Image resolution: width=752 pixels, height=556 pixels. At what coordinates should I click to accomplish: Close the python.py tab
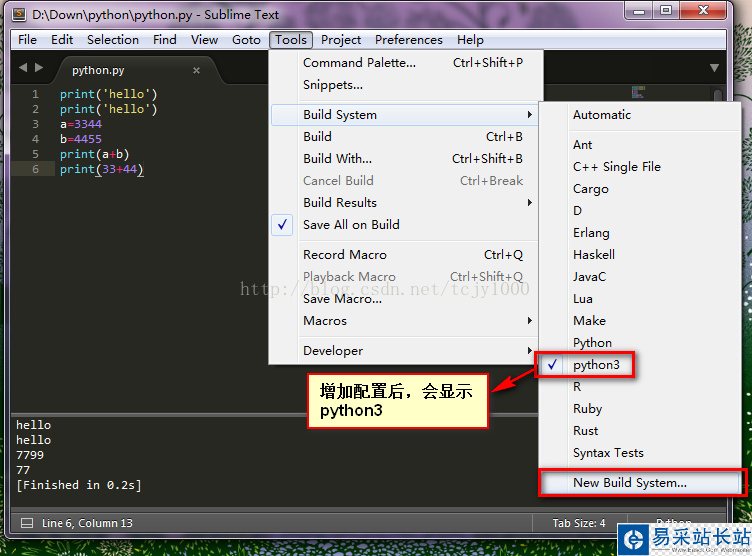196,71
